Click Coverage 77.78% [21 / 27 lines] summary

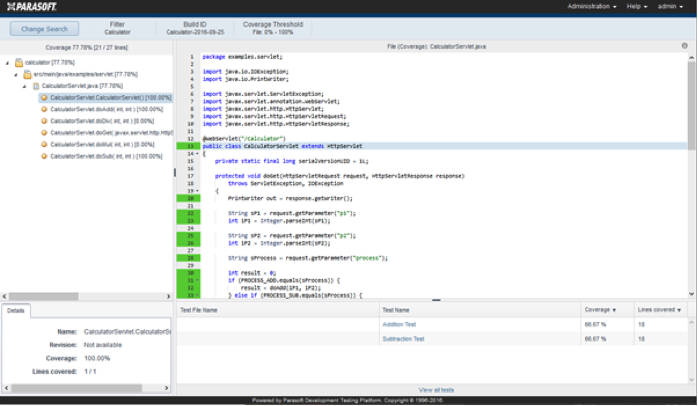86,48
